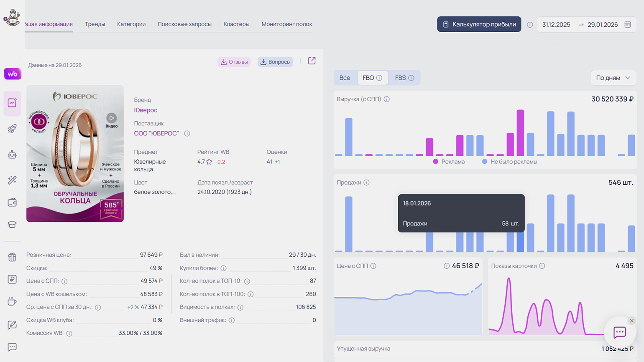Open the robot assistant sidebar icon
Viewport: 644px width, 362px height.
pyautogui.click(x=12, y=155)
